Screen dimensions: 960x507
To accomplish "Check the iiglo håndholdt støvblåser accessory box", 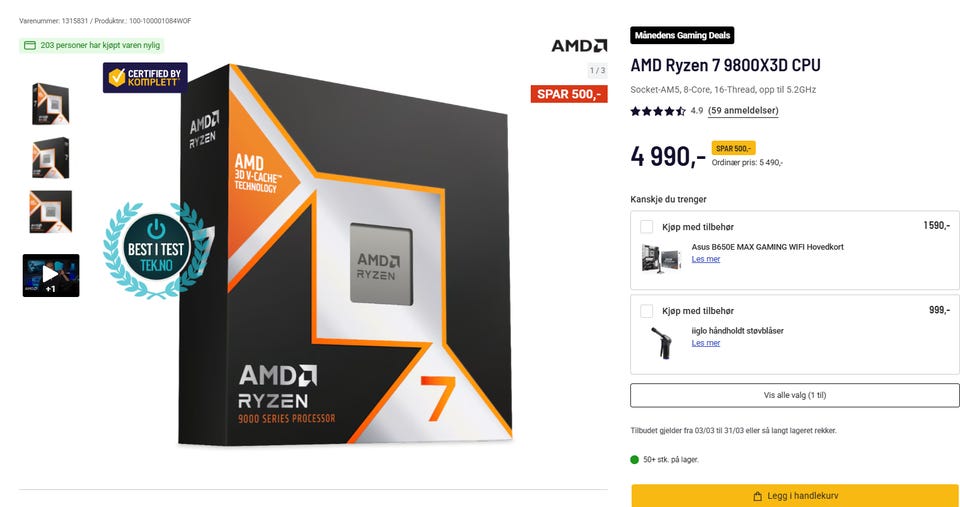I will [x=647, y=311].
